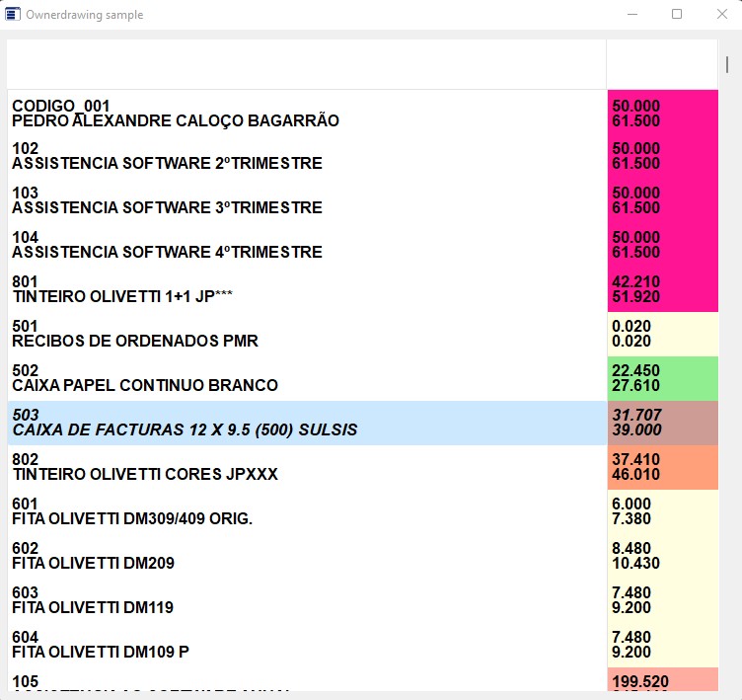This screenshot has width=742, height=700.
Task: Click the app icon in title bar
Action: click(x=13, y=15)
